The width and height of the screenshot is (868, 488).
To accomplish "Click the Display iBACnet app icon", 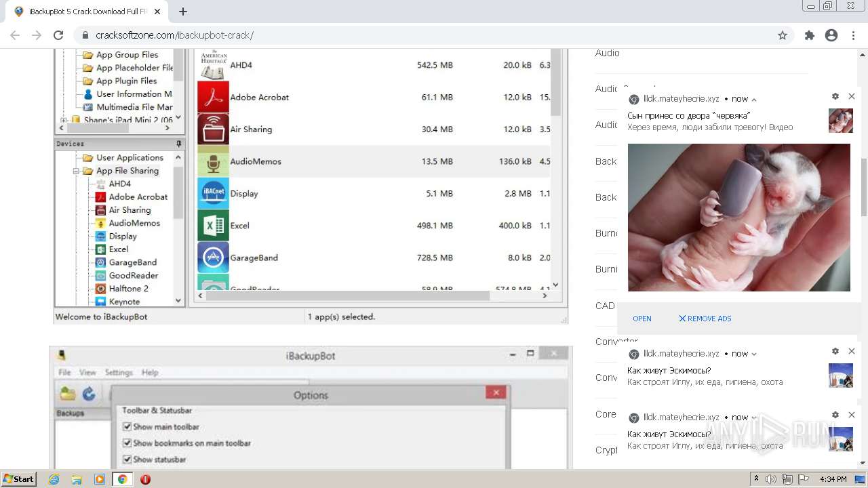I will tap(213, 193).
